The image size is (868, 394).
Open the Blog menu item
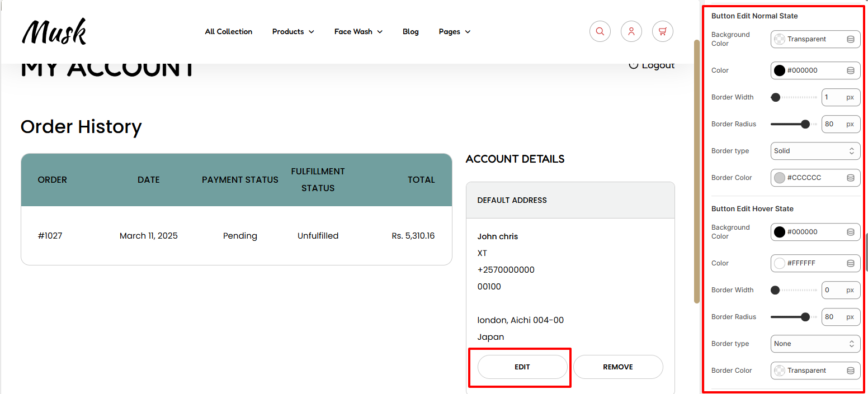[411, 32]
